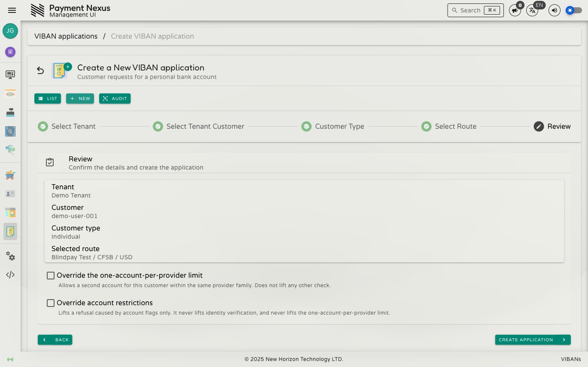Open the JG user avatar

pyautogui.click(x=10, y=31)
